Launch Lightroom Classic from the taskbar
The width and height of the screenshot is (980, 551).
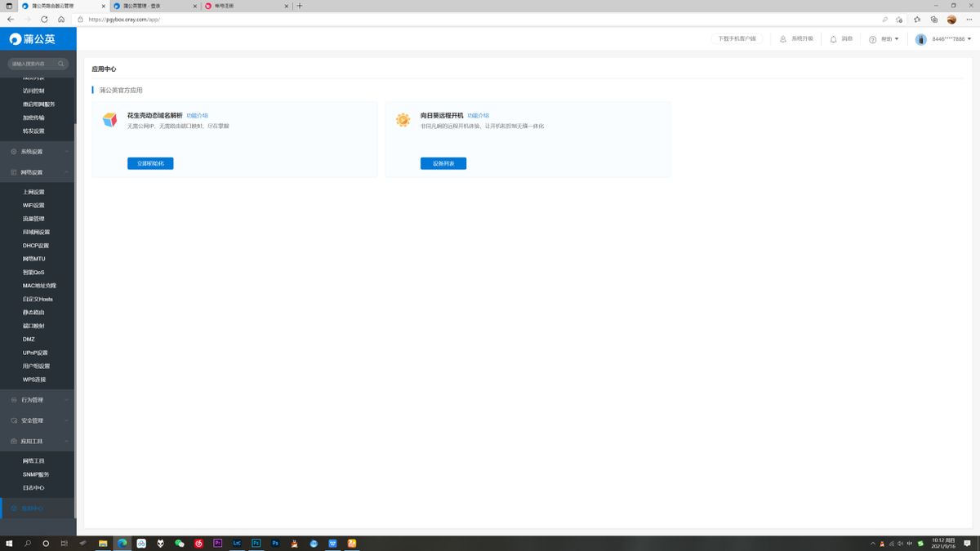point(238,543)
